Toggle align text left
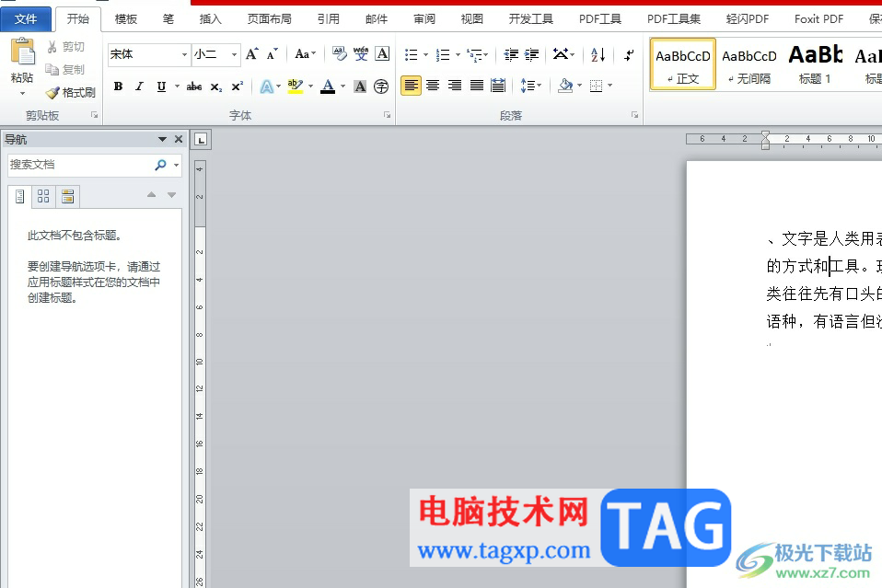This screenshot has height=588, width=882. pyautogui.click(x=412, y=86)
